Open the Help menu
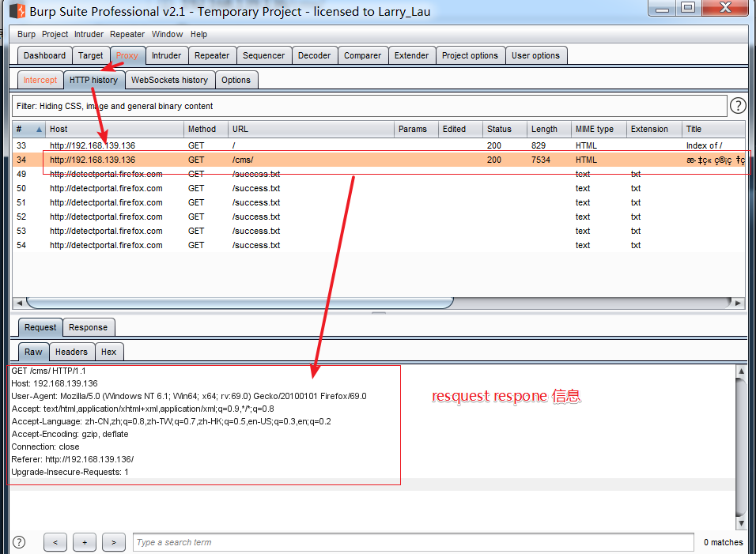This screenshot has height=554, width=756. point(198,34)
